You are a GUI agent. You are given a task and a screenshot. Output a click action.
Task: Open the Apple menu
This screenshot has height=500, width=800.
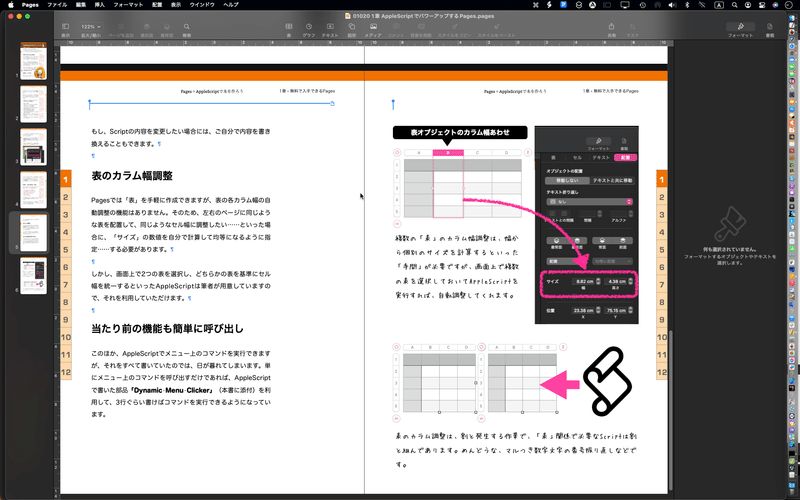pos(10,5)
